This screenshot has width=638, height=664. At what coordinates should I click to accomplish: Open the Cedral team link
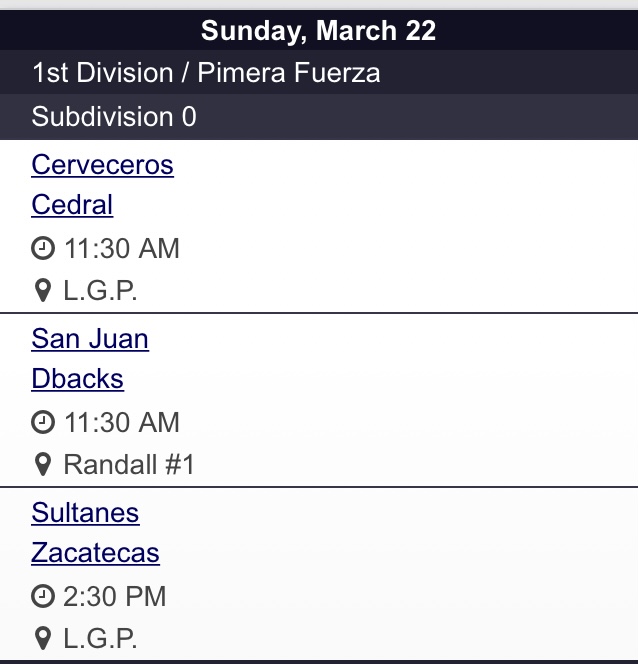click(72, 205)
